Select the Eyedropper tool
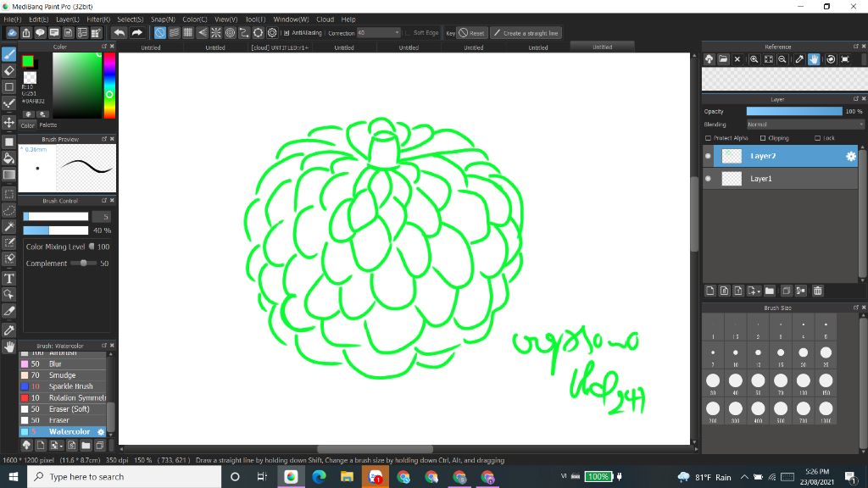 8,330
